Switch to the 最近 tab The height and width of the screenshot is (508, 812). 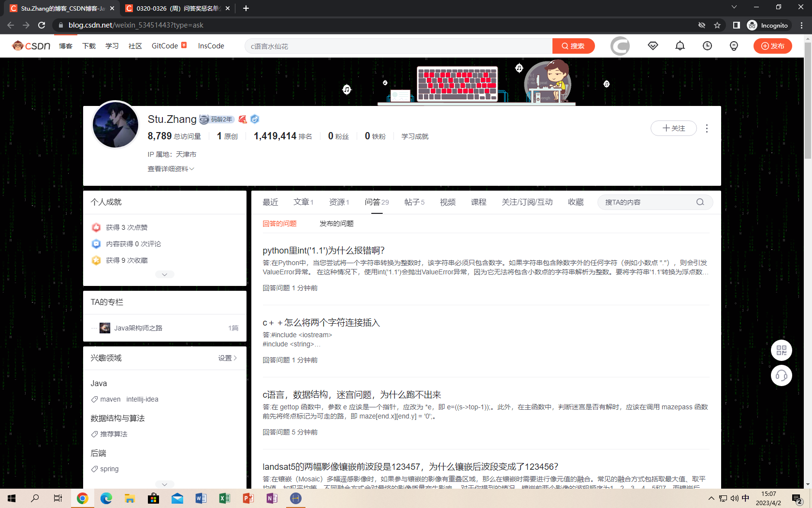270,202
